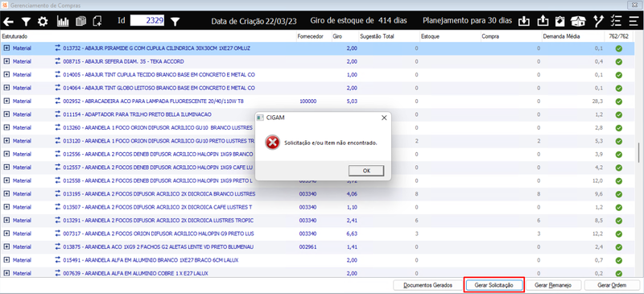This screenshot has height=294, width=644.
Task: Click the green check status for item 015491
Action: (618, 260)
